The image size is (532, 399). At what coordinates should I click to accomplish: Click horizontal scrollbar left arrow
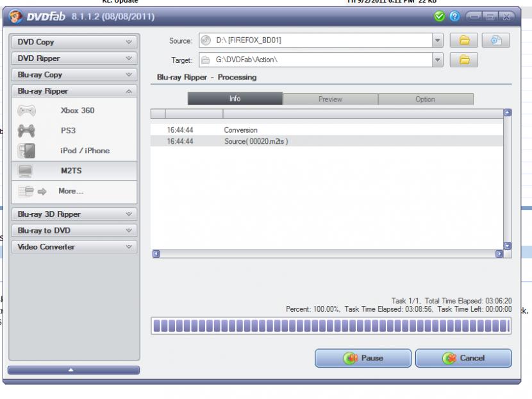pyautogui.click(x=156, y=254)
